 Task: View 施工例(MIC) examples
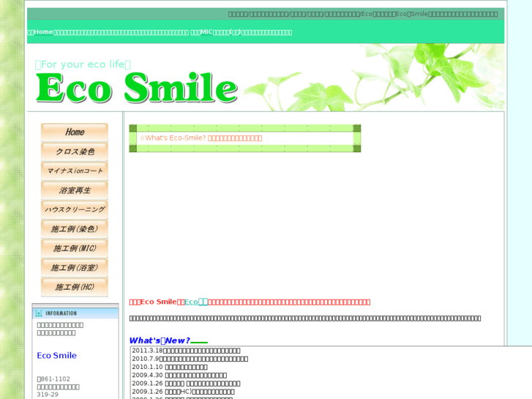[x=75, y=248]
